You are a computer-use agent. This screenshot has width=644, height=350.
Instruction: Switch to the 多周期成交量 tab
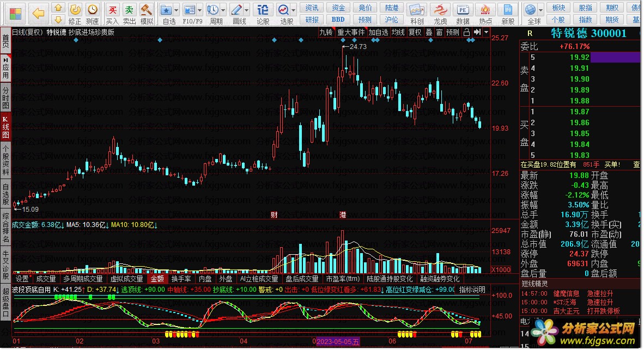tap(83, 279)
